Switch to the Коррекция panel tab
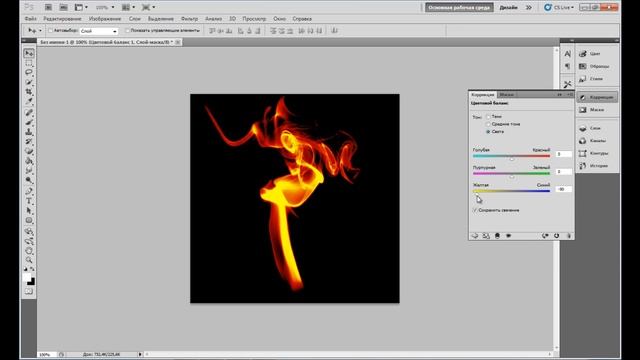This screenshot has height=360, width=640. click(483, 95)
